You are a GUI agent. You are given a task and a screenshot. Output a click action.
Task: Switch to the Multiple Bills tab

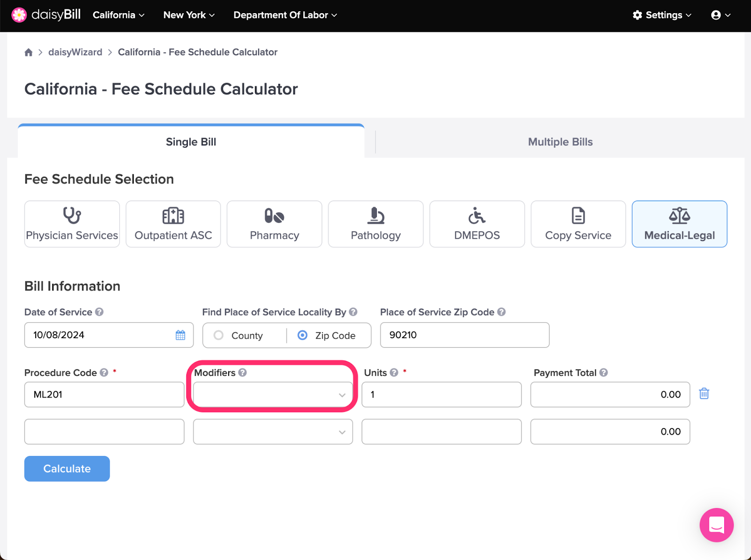pos(560,142)
